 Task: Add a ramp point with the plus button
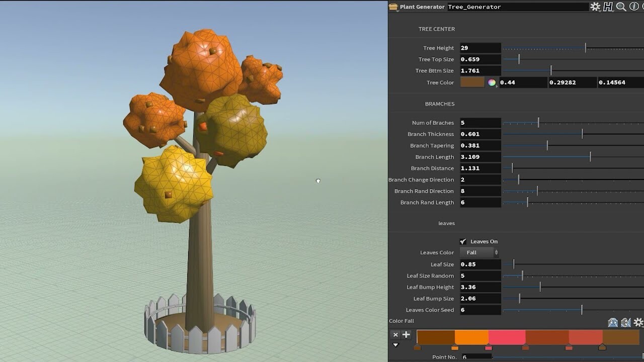click(x=406, y=334)
